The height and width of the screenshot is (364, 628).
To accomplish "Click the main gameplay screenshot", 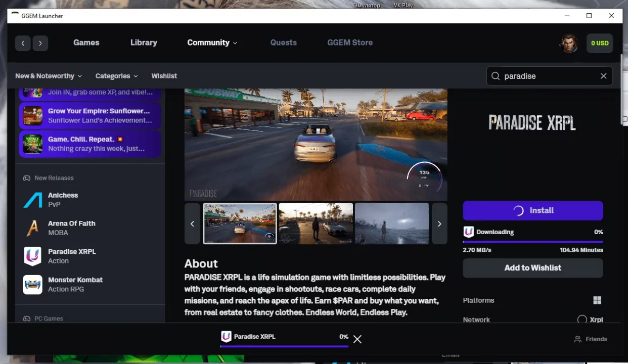I will [316, 145].
